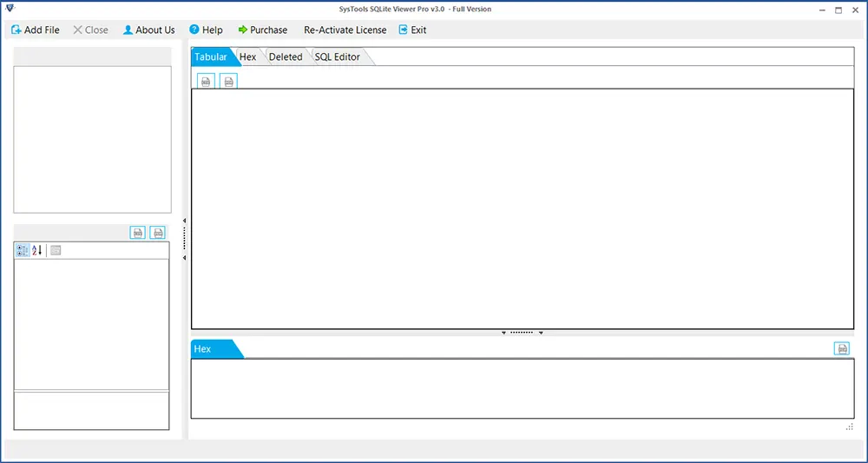Click the Purchase green arrow button
The width and height of the screenshot is (868, 463).
(x=263, y=30)
